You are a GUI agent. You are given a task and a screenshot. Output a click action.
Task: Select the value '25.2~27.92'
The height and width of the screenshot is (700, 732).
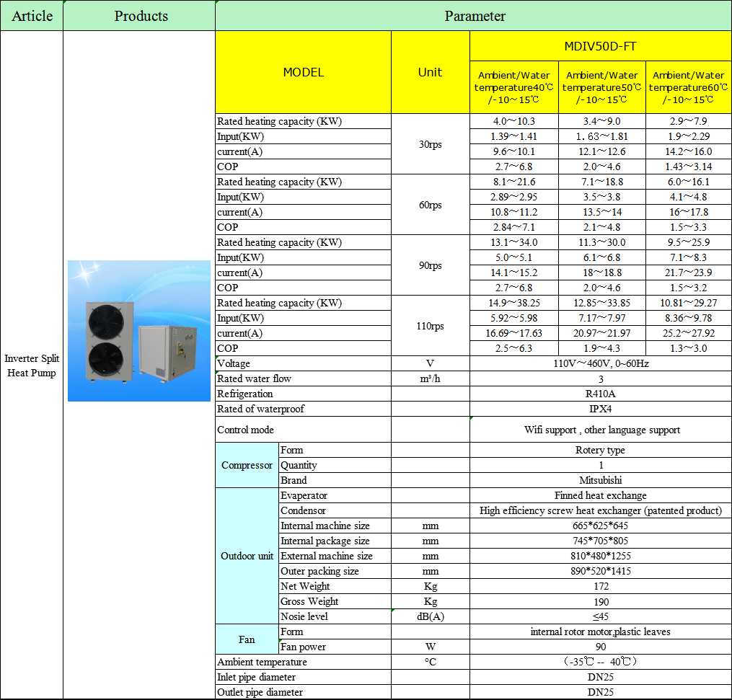click(x=689, y=333)
